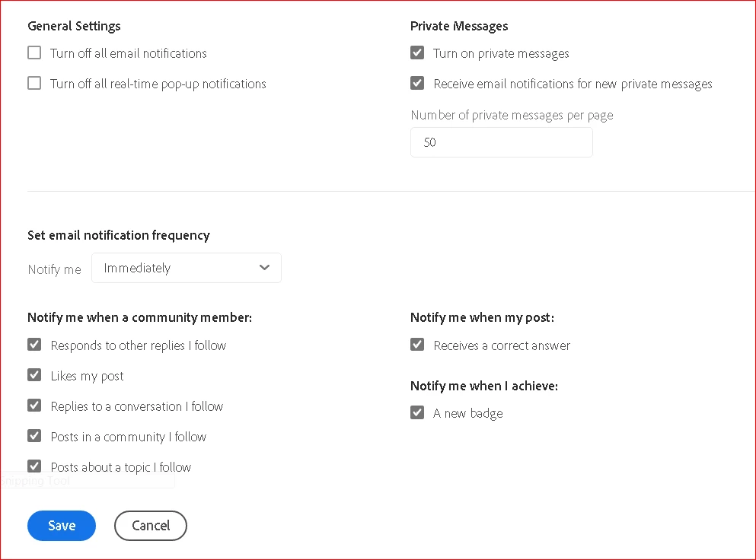This screenshot has width=756, height=560.
Task: Open the Notify me frequency dropdown
Action: pyautogui.click(x=186, y=268)
